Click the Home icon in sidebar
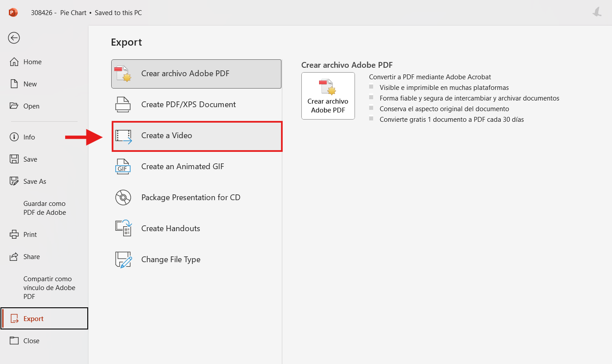Image resolution: width=612 pixels, height=364 pixels. (14, 62)
